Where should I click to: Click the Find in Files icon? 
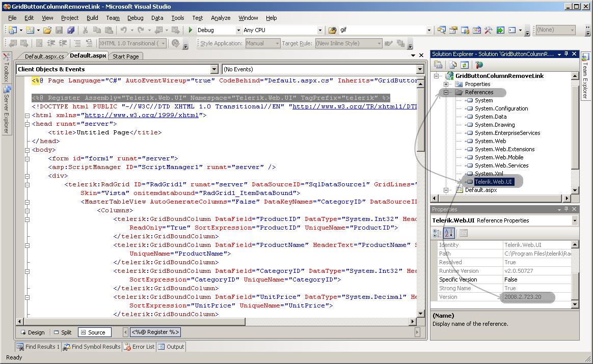click(332, 31)
